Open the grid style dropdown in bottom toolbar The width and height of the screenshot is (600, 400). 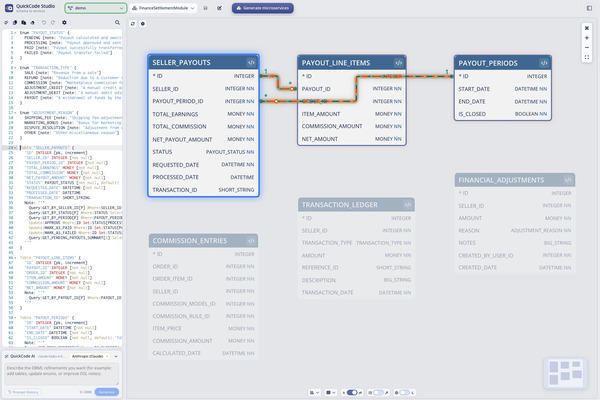pyautogui.click(x=331, y=392)
